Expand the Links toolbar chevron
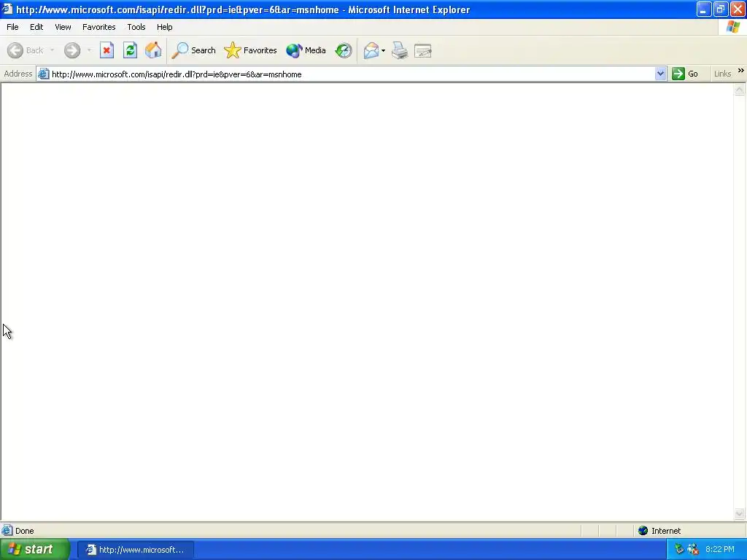This screenshot has width=747, height=560. click(x=741, y=71)
